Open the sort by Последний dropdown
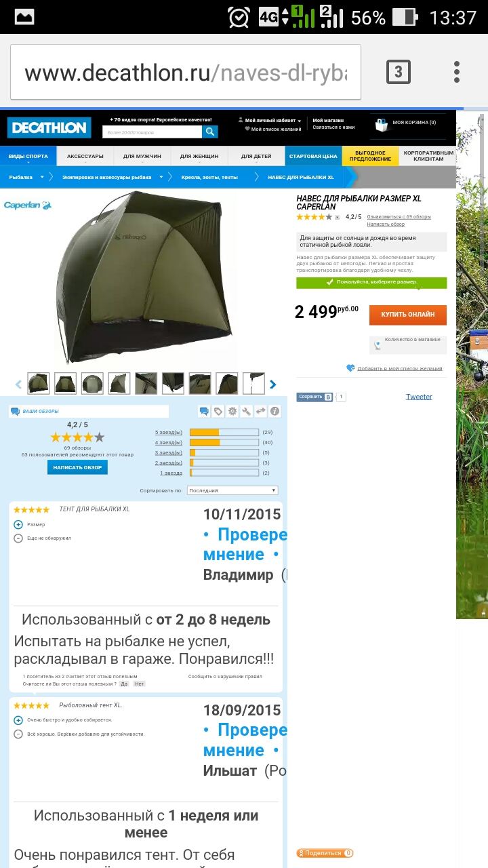Viewport: 488px width, 868px height. 231,490
